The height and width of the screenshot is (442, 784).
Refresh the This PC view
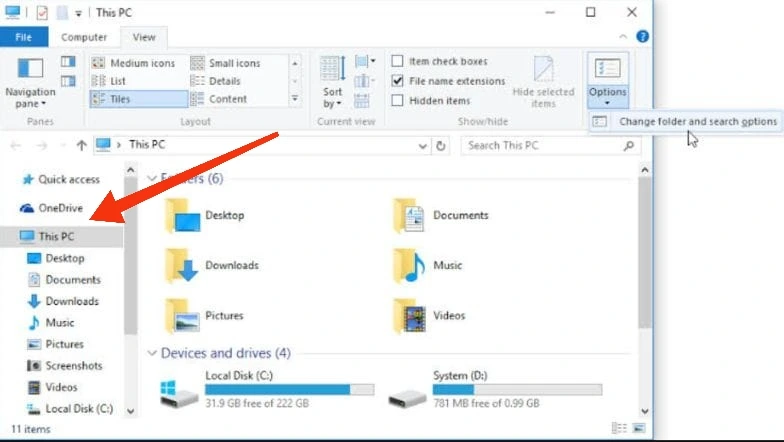[x=440, y=146]
